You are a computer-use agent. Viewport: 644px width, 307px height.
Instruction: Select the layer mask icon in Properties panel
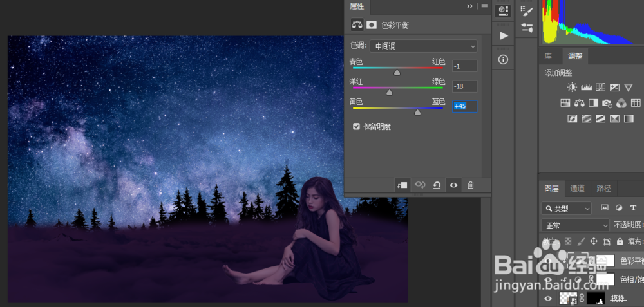click(x=372, y=24)
